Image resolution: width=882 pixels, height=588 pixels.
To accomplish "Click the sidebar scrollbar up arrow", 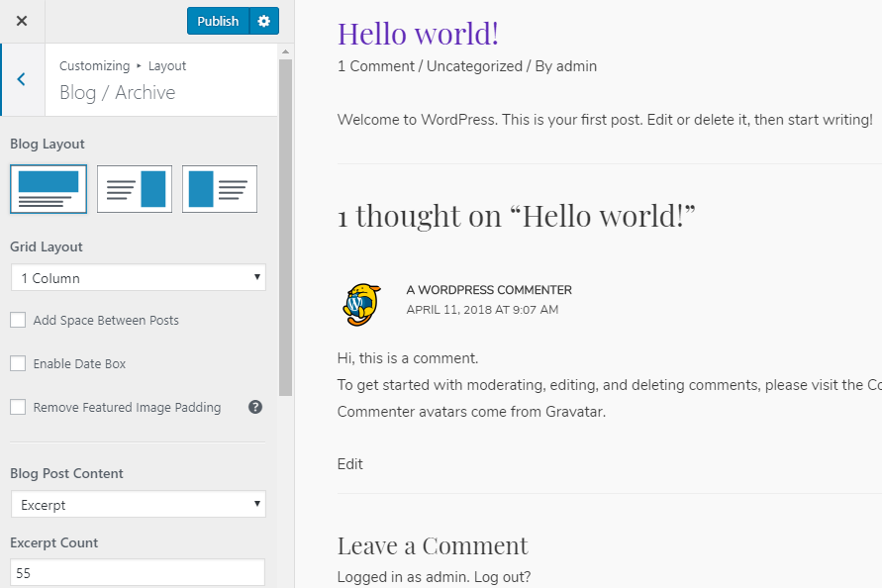I will tap(286, 51).
